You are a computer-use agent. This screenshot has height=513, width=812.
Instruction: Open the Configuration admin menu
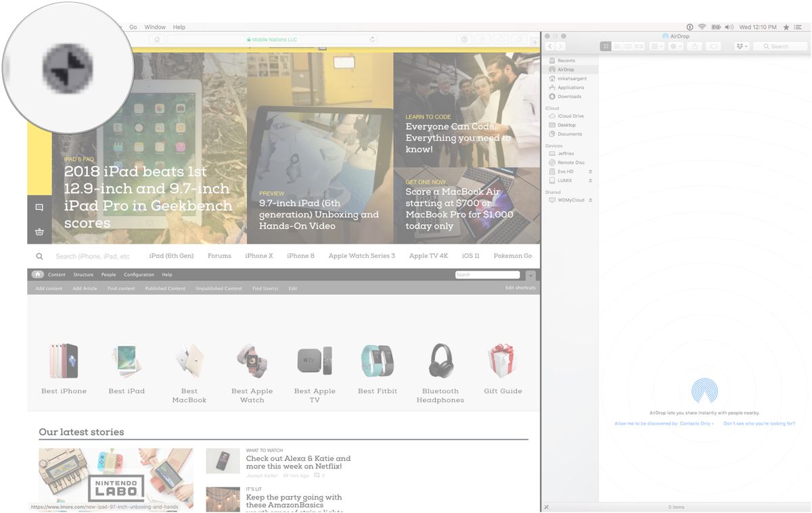(139, 275)
